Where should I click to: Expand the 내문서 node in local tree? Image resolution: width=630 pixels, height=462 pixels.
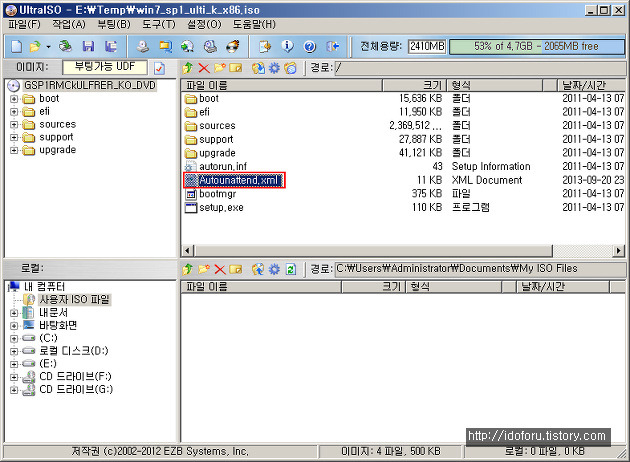(x=14, y=313)
